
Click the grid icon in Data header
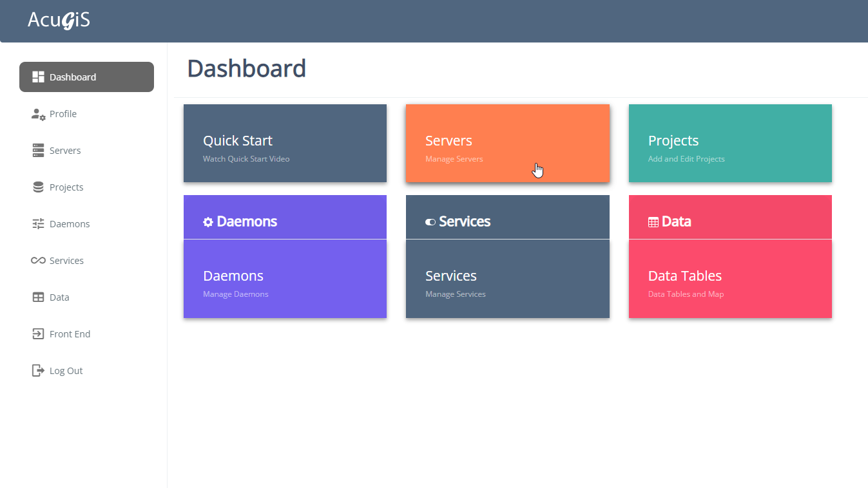click(x=653, y=222)
